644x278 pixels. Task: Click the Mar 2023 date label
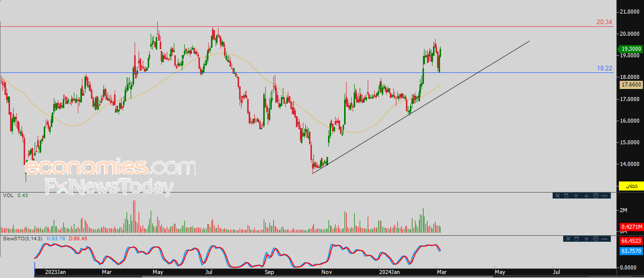(x=106, y=272)
